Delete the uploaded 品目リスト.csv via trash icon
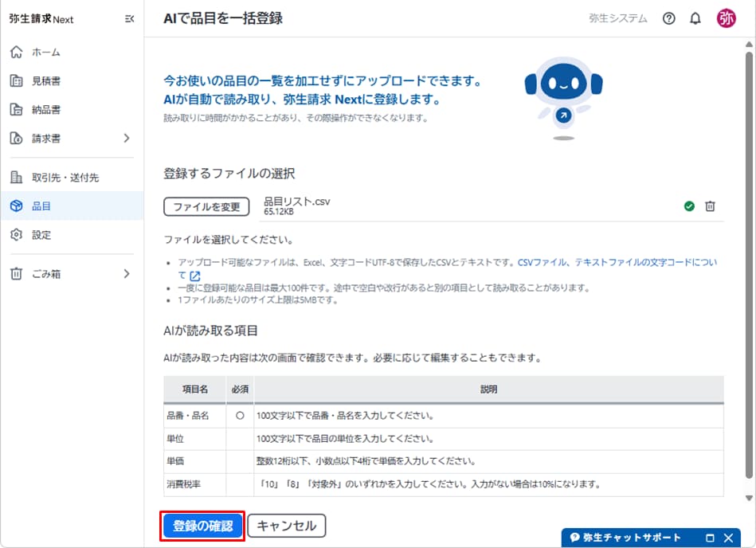 [x=711, y=206]
